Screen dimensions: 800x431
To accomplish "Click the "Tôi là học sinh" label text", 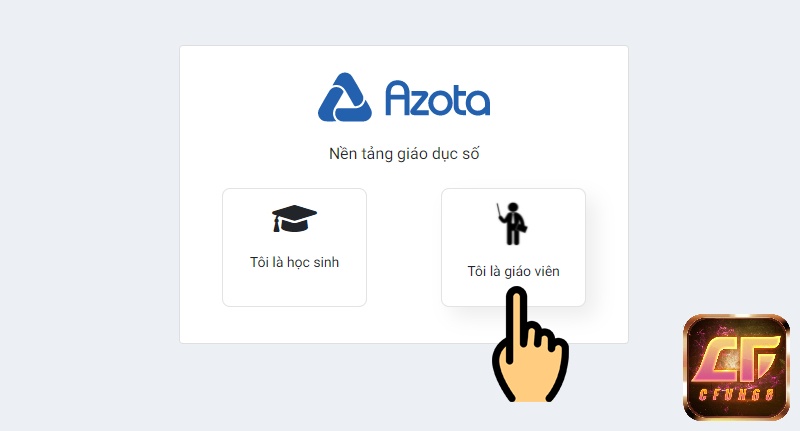I will pyautogui.click(x=294, y=262).
